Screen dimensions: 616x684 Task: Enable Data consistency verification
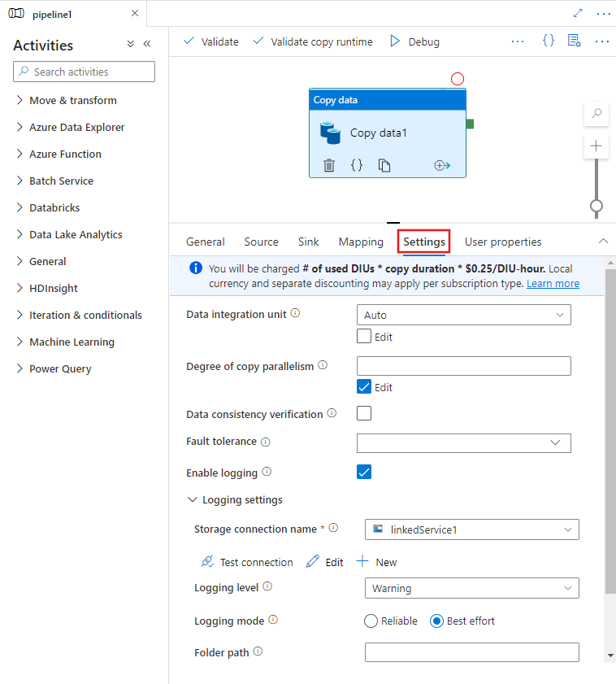pyautogui.click(x=363, y=413)
